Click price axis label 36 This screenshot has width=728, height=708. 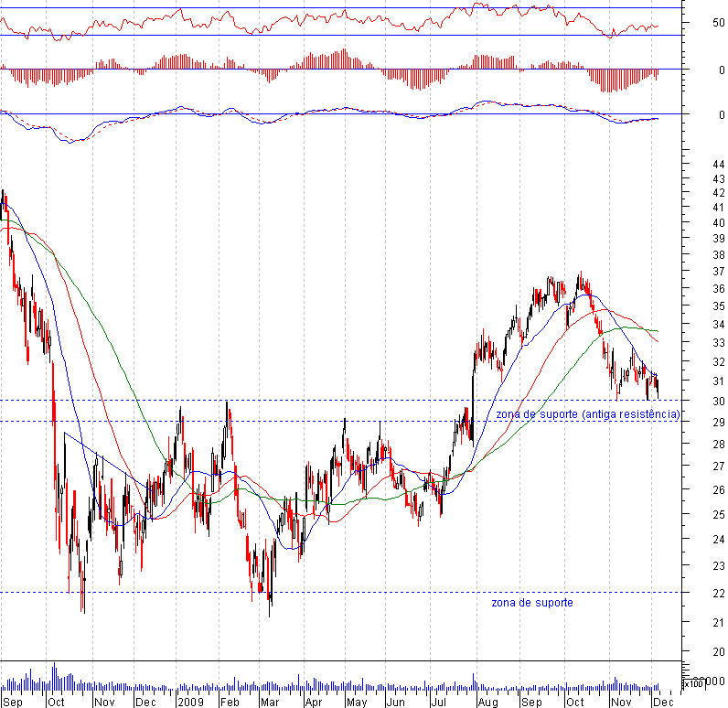tap(719, 289)
